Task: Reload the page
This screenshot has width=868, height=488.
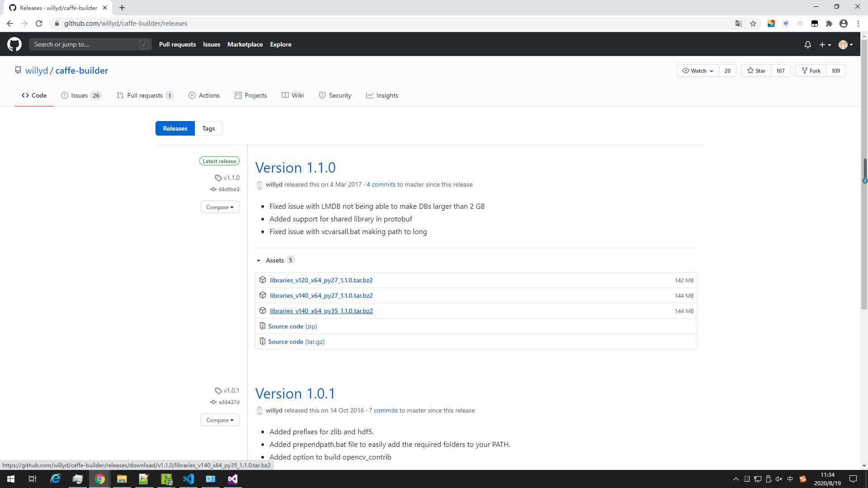Action: click(x=39, y=23)
